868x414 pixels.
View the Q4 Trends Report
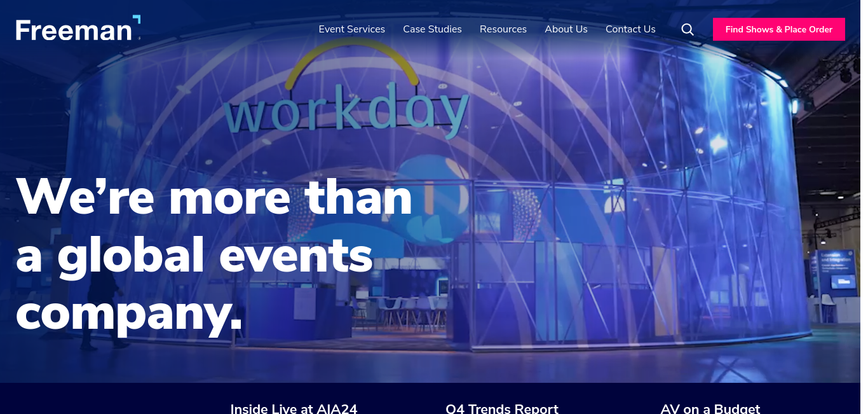pos(502,408)
